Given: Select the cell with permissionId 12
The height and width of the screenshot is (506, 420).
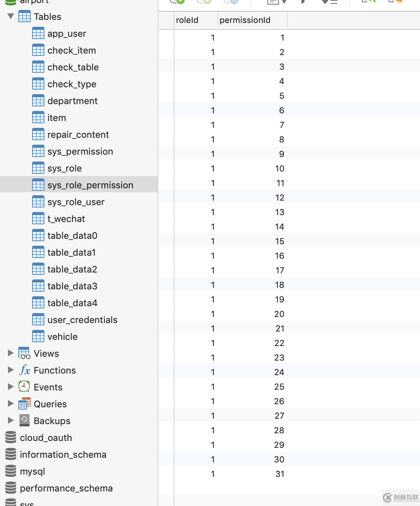Looking at the screenshot, I should pyautogui.click(x=252, y=198).
